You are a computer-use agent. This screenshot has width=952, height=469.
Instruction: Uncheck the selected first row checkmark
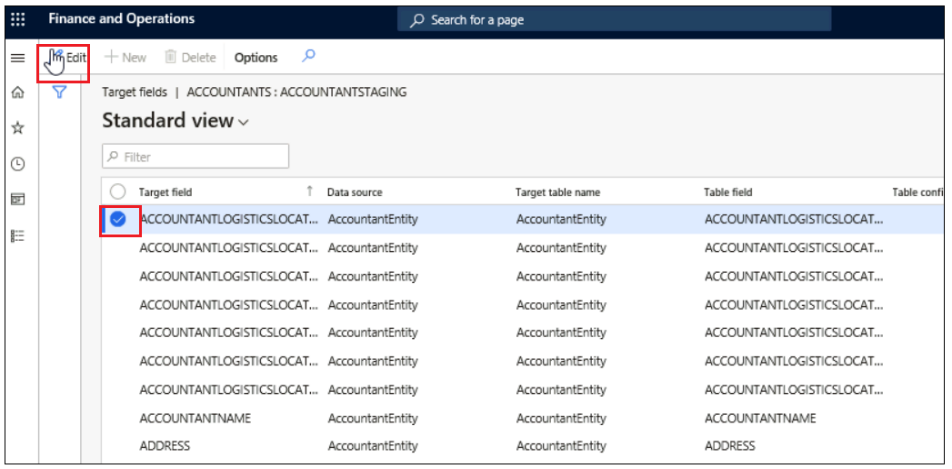[118, 219]
